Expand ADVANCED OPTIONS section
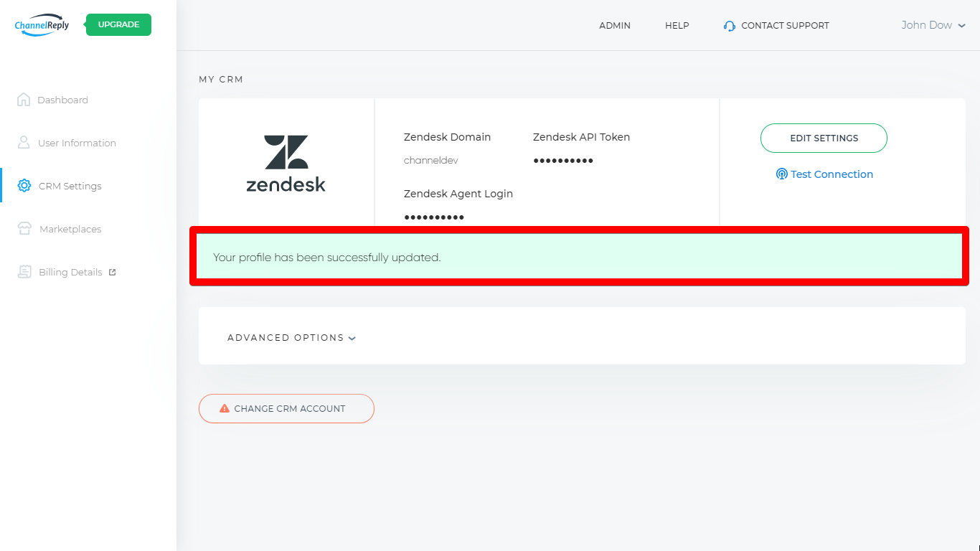Viewport: 980px width, 551px height. pyautogui.click(x=292, y=338)
